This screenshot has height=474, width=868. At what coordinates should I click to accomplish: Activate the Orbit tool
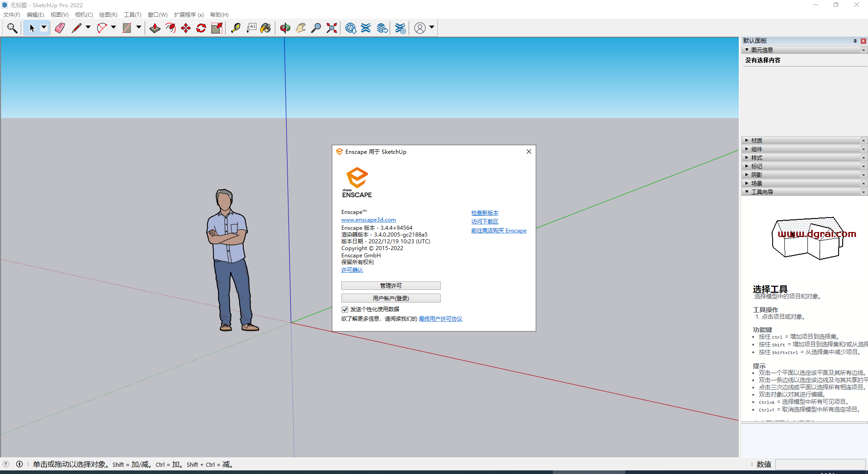(x=285, y=28)
